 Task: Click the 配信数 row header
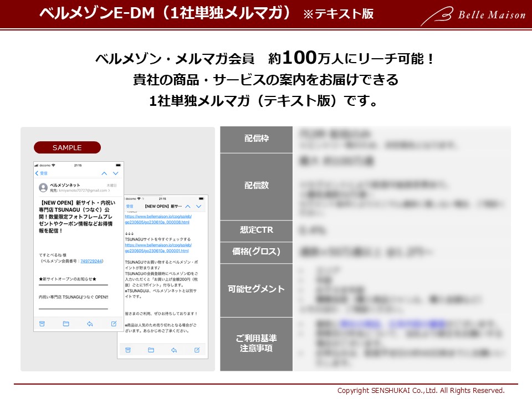pyautogui.click(x=256, y=186)
